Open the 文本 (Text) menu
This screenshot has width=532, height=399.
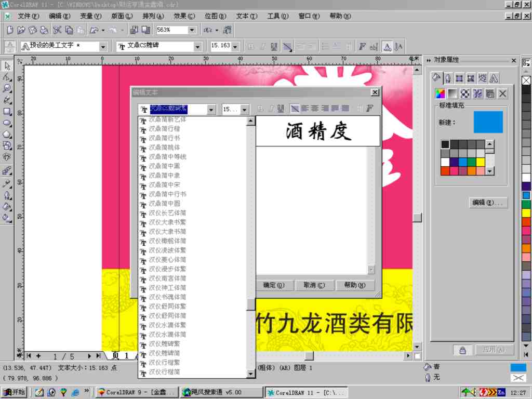(247, 16)
